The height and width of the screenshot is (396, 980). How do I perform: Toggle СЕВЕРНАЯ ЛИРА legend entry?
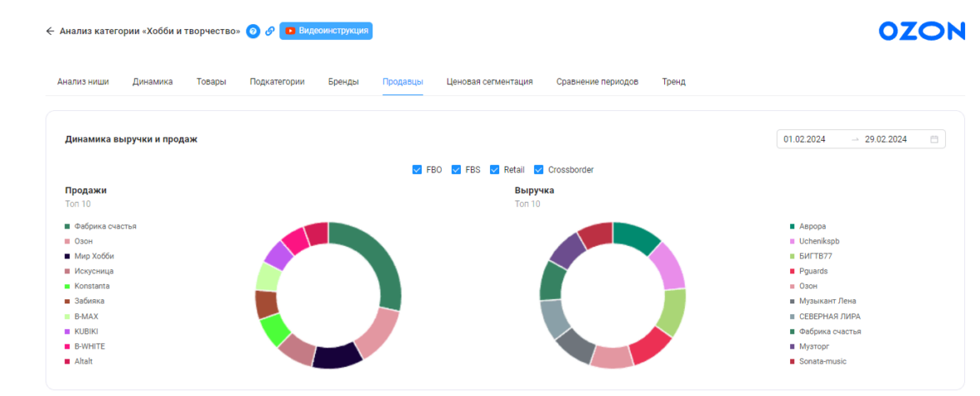[x=825, y=317]
